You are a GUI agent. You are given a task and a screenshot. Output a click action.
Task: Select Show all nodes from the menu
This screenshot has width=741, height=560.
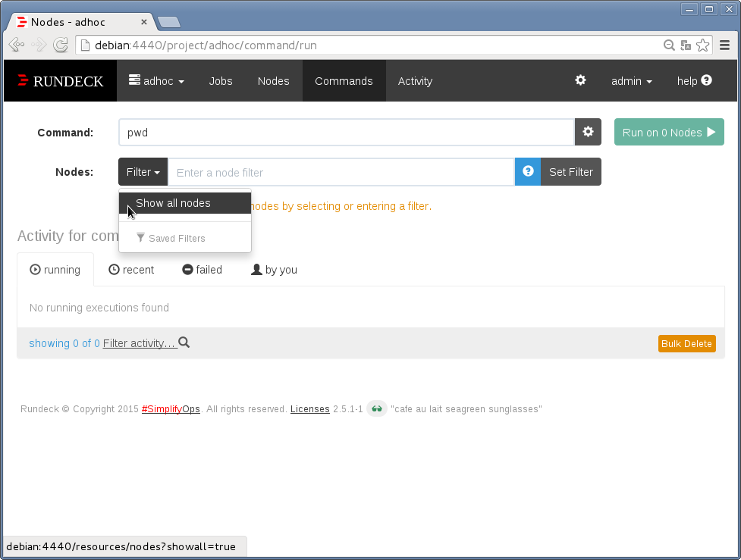[185, 203]
